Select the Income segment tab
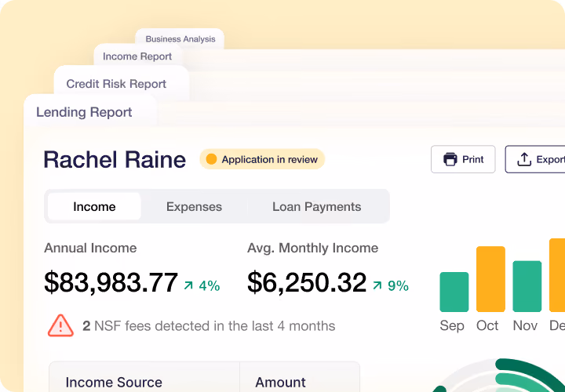Viewport: 565px width, 392px height. pyautogui.click(x=94, y=207)
